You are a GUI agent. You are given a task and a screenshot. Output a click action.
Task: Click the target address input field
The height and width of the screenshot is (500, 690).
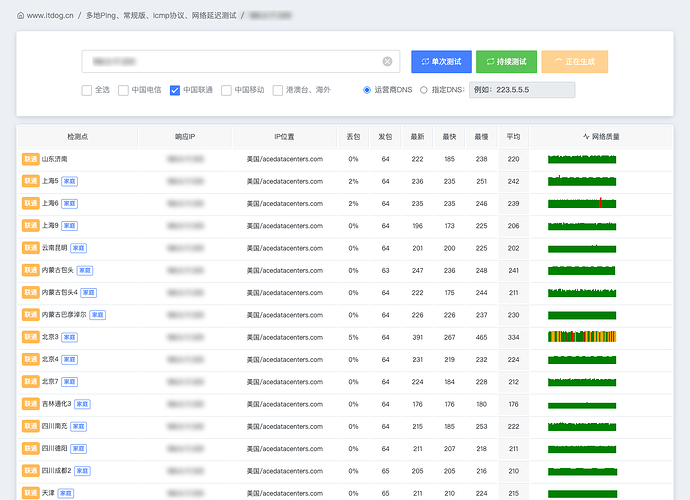pos(241,62)
